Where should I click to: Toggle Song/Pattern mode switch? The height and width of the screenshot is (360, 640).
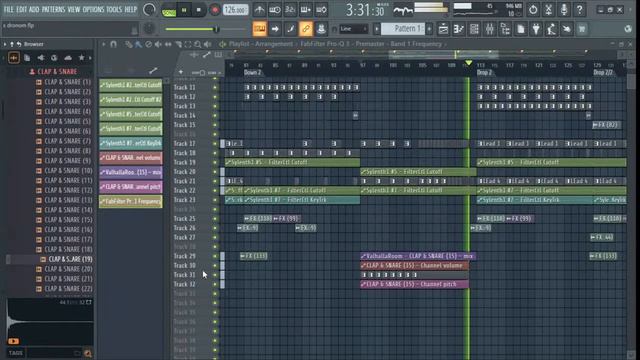(169, 10)
